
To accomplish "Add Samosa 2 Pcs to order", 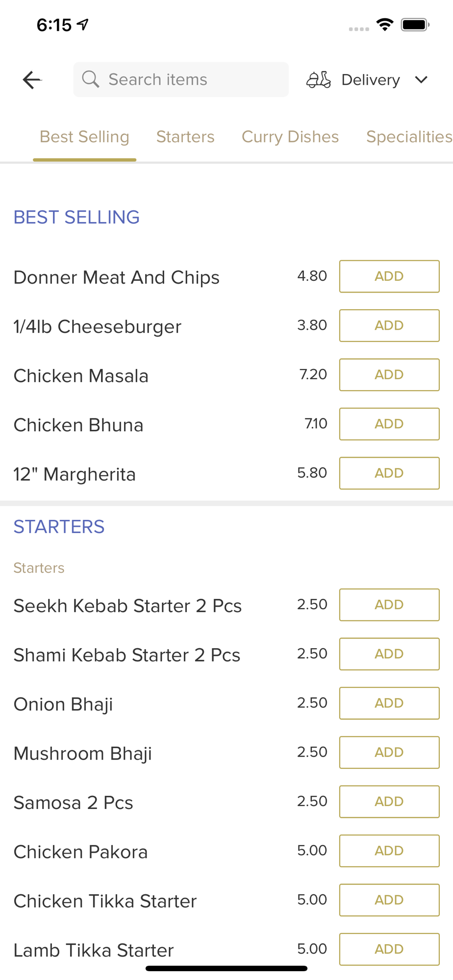I will tap(389, 802).
